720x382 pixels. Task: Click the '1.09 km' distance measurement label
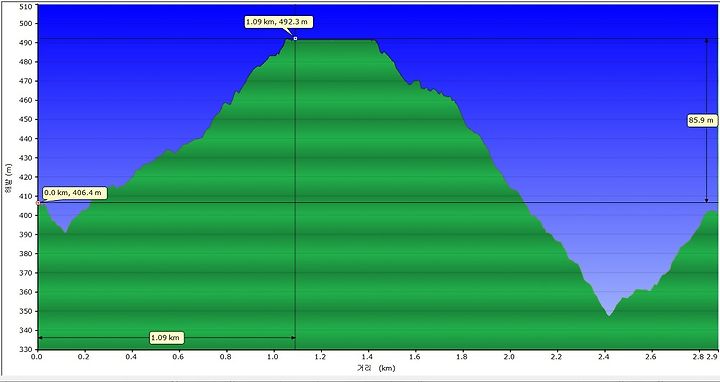click(x=167, y=338)
